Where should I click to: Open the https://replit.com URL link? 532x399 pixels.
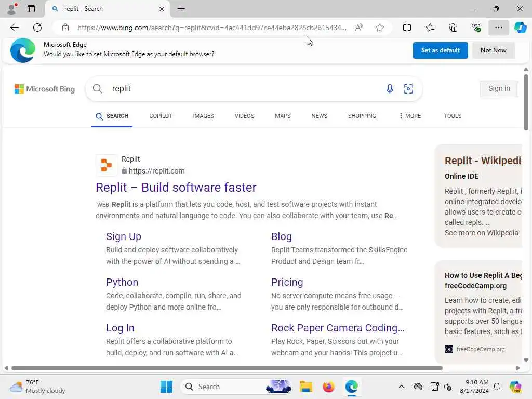click(156, 171)
